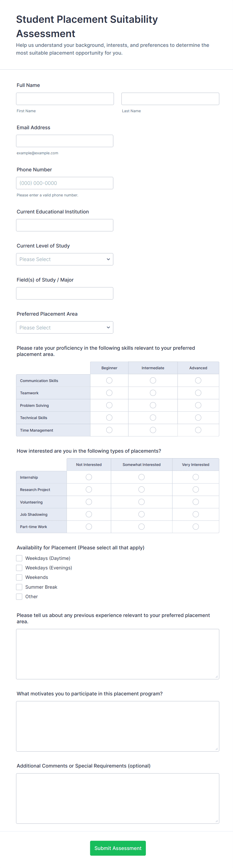Click the First Name input field

[65, 99]
